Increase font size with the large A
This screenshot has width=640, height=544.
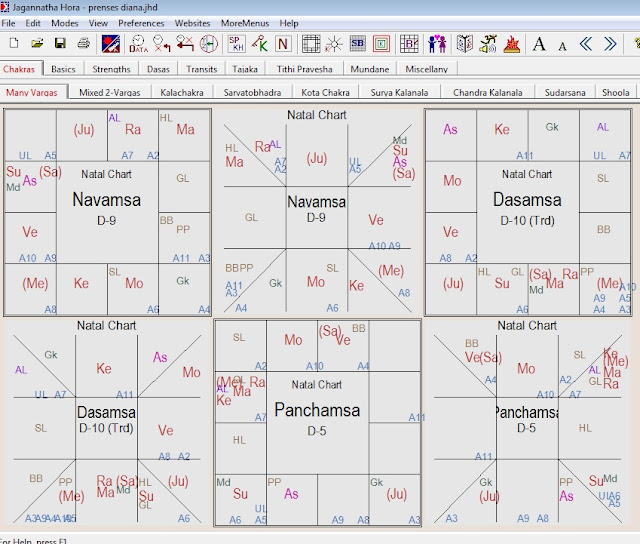[x=539, y=44]
